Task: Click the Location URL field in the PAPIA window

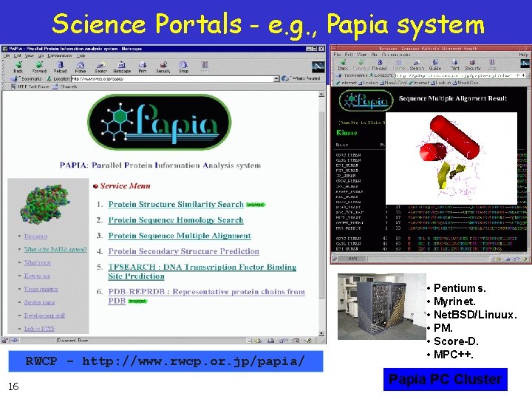Action: click(x=172, y=79)
